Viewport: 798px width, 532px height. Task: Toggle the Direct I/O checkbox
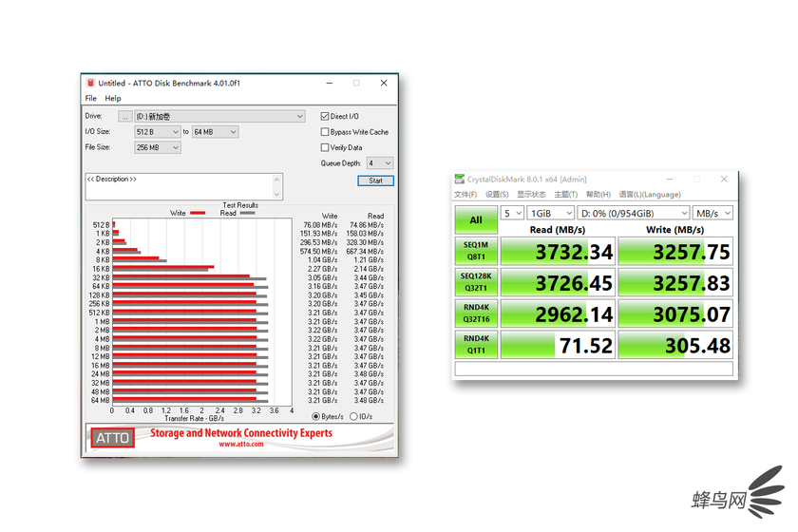[325, 116]
